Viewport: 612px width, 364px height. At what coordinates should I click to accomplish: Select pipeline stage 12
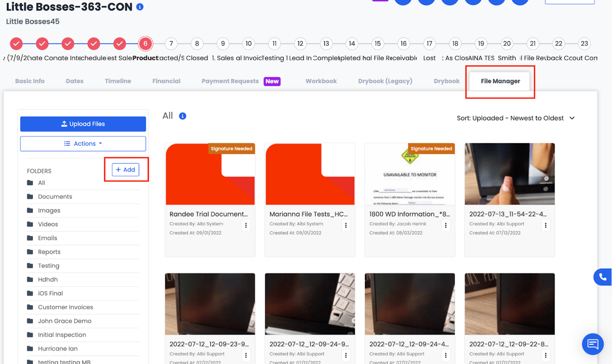click(300, 44)
